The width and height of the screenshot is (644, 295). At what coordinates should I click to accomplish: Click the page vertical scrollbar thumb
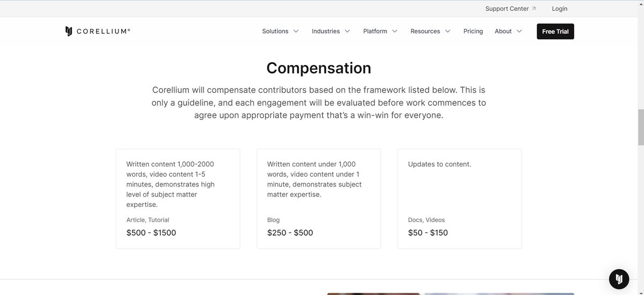point(640,127)
